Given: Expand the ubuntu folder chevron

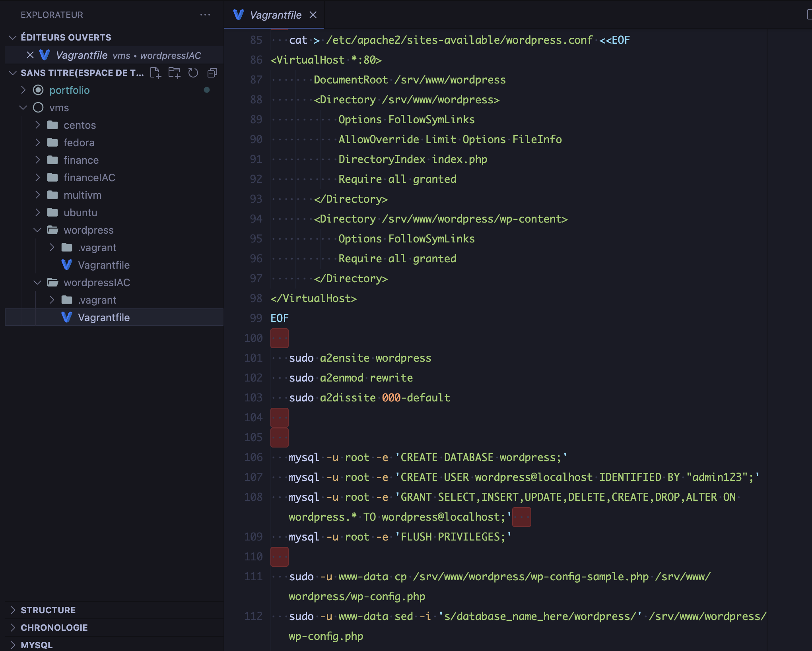Looking at the screenshot, I should pos(37,213).
